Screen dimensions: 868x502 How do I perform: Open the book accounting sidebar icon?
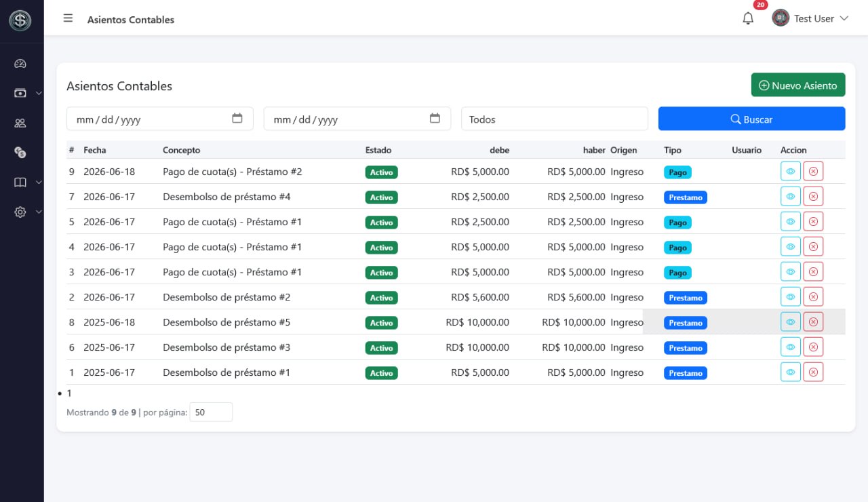pyautogui.click(x=20, y=182)
